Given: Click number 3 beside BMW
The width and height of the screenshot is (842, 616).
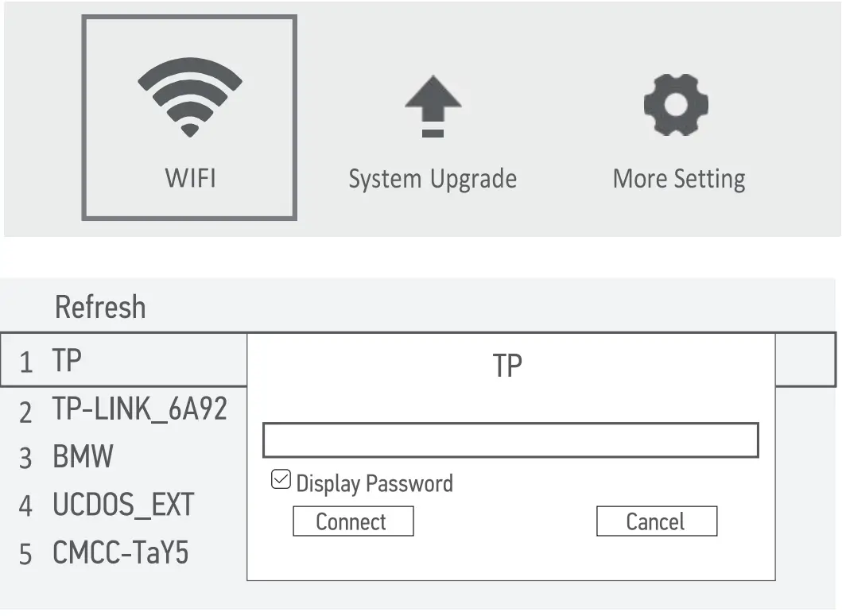Looking at the screenshot, I should coord(25,459).
